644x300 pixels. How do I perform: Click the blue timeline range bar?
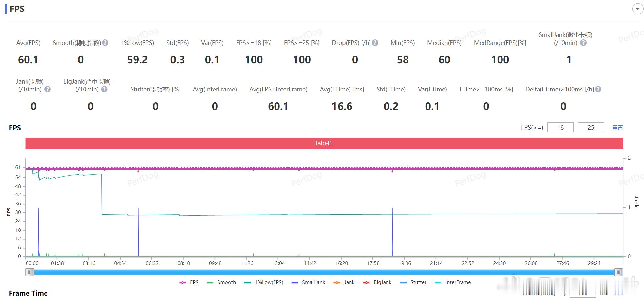coord(324,272)
